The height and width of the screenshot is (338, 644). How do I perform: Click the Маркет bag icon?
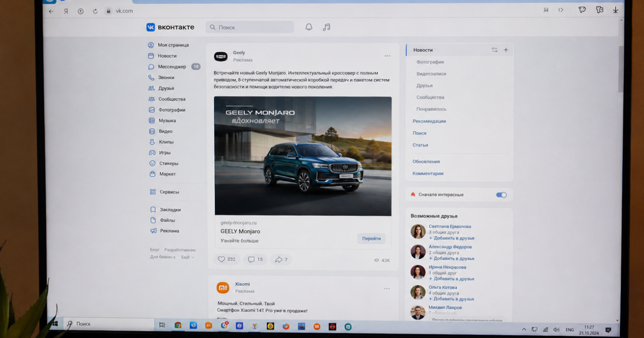coord(152,174)
